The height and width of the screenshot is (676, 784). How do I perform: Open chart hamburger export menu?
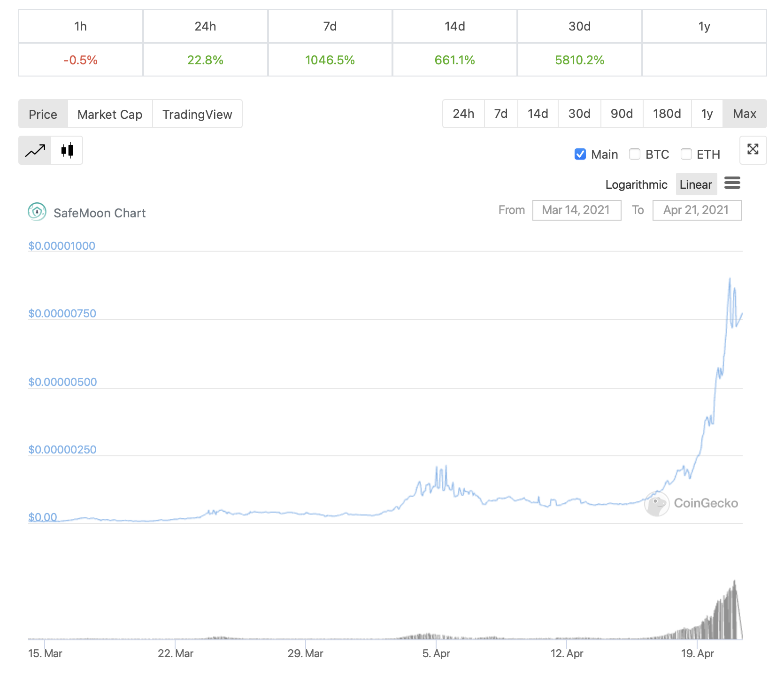pyautogui.click(x=732, y=183)
